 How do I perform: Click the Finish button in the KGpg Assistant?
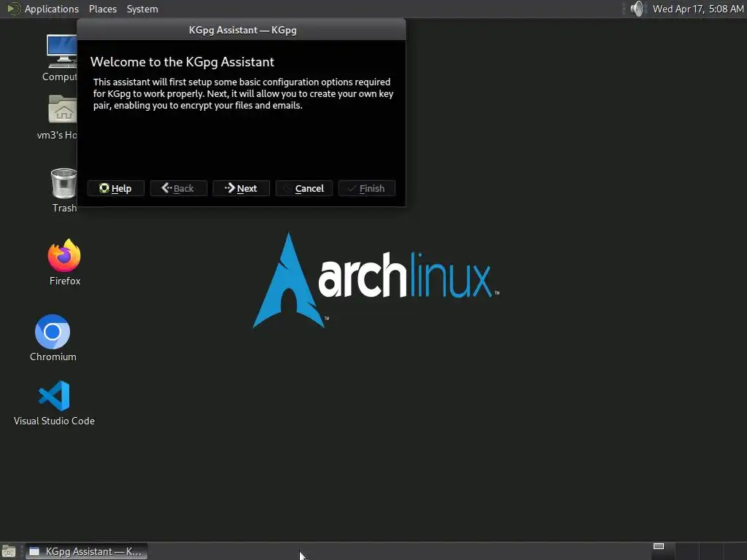pos(367,188)
